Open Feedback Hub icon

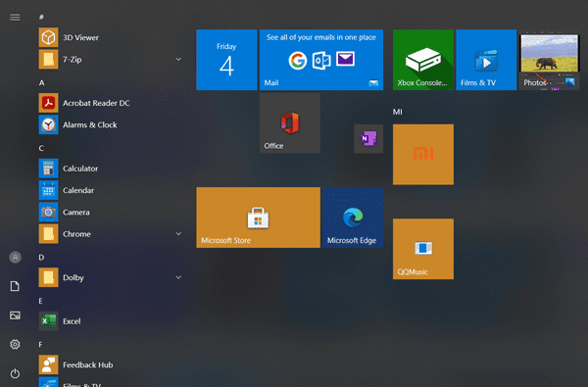pyautogui.click(x=48, y=364)
